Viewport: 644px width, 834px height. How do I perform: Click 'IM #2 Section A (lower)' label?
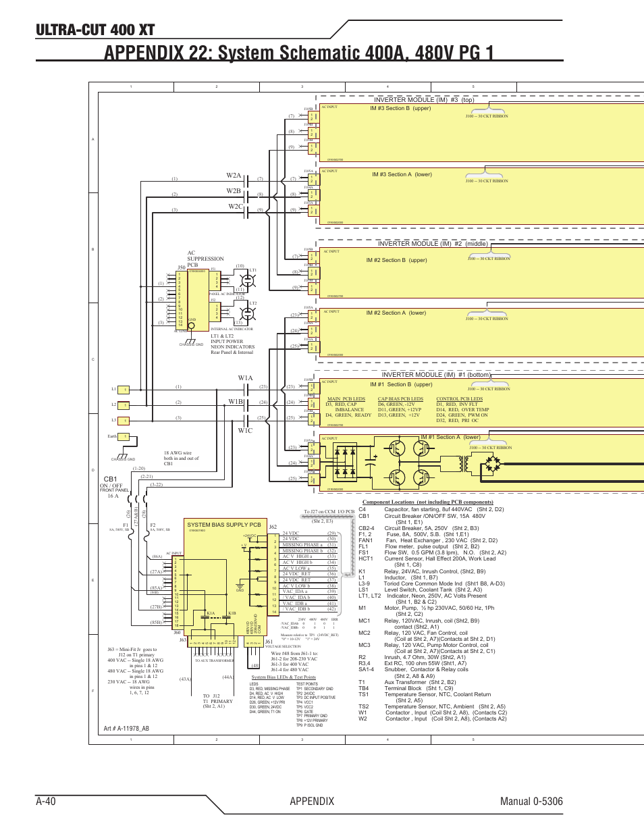pyautogui.click(x=396, y=313)
